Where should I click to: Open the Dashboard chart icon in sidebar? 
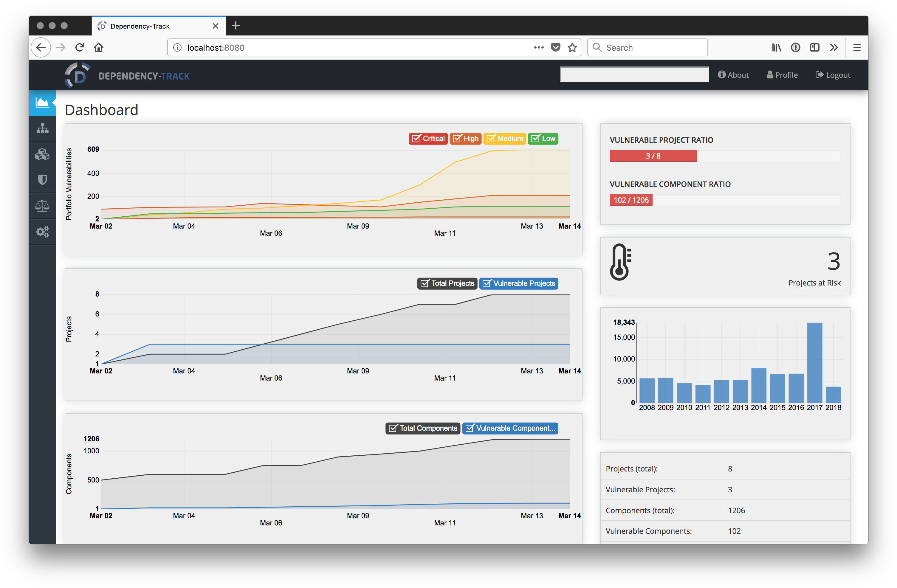pyautogui.click(x=42, y=103)
